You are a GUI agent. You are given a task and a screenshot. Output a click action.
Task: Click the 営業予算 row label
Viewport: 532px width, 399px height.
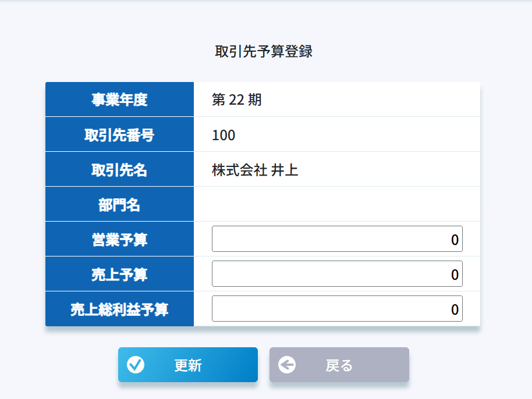click(x=119, y=240)
